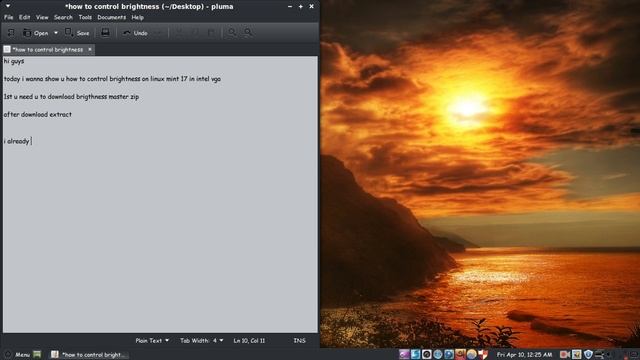Click the blue shield tray icon
This screenshot has width=640, height=360.
tap(588, 354)
